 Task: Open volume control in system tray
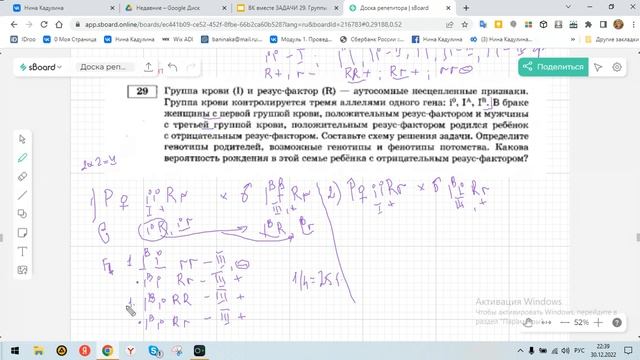(x=565, y=351)
